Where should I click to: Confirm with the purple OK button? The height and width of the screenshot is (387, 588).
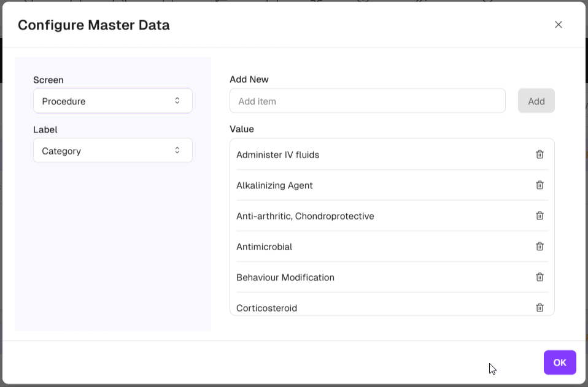559,362
